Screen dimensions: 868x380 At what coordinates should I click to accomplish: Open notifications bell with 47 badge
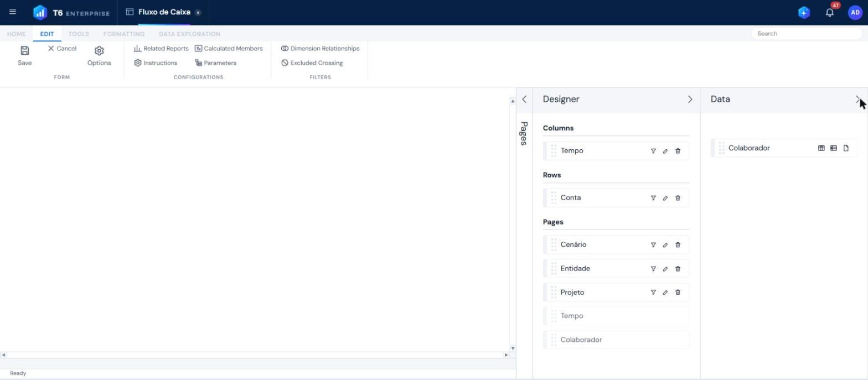[x=829, y=12]
